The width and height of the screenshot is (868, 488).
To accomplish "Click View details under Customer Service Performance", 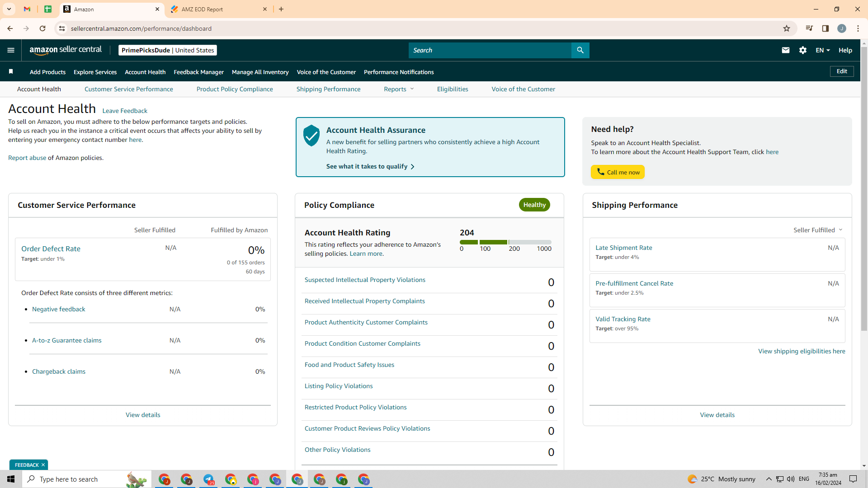I will coord(143,415).
